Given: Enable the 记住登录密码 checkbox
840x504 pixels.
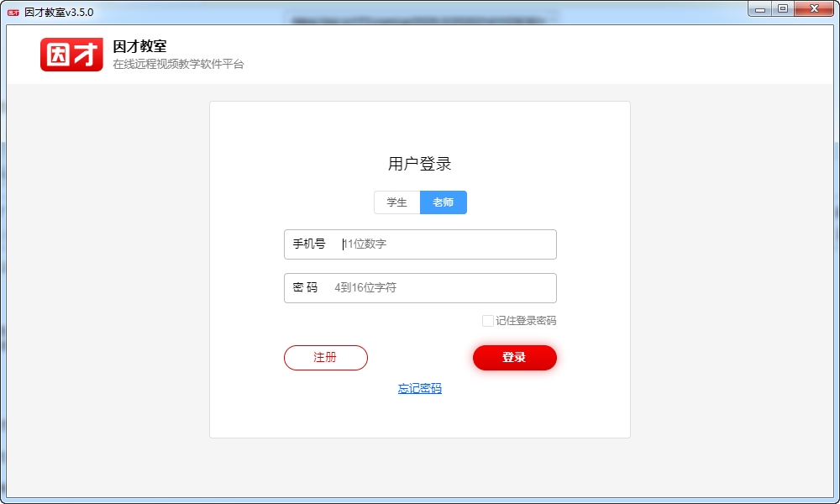Looking at the screenshot, I should click(x=487, y=320).
